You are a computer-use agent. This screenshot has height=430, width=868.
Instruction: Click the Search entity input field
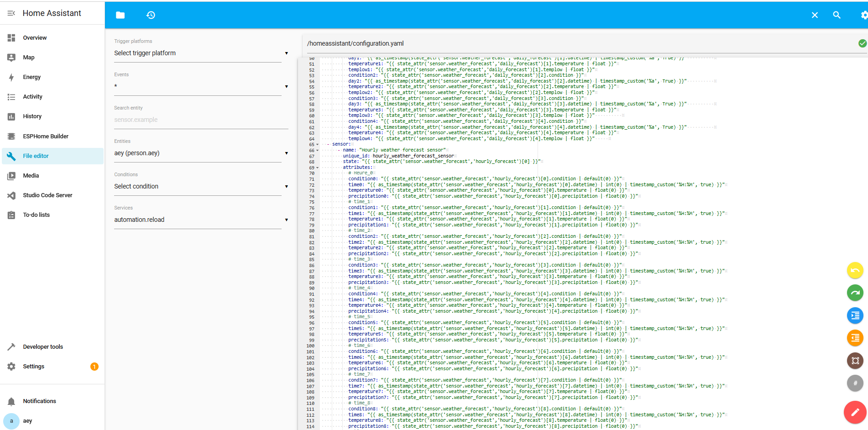click(201, 120)
